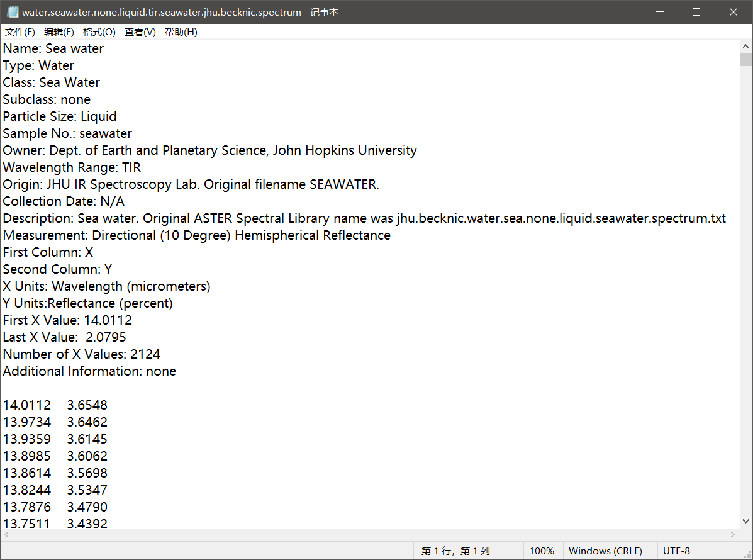Open the 文件(F) menu
This screenshot has width=753, height=560.
coord(20,31)
